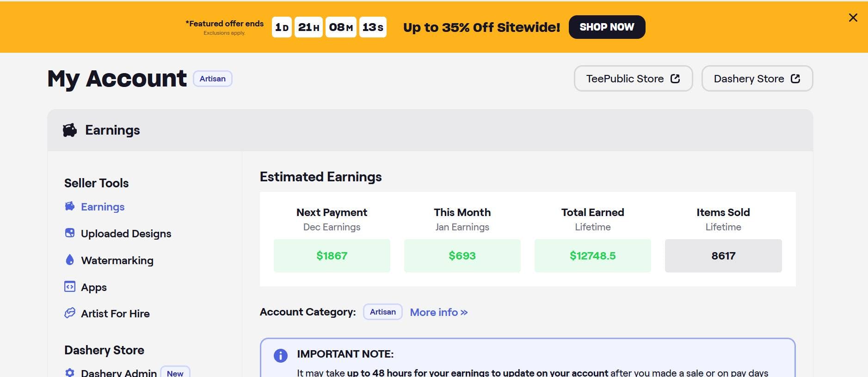The image size is (868, 377).
Task: Open Dashery Admin sidebar link
Action: 119,372
